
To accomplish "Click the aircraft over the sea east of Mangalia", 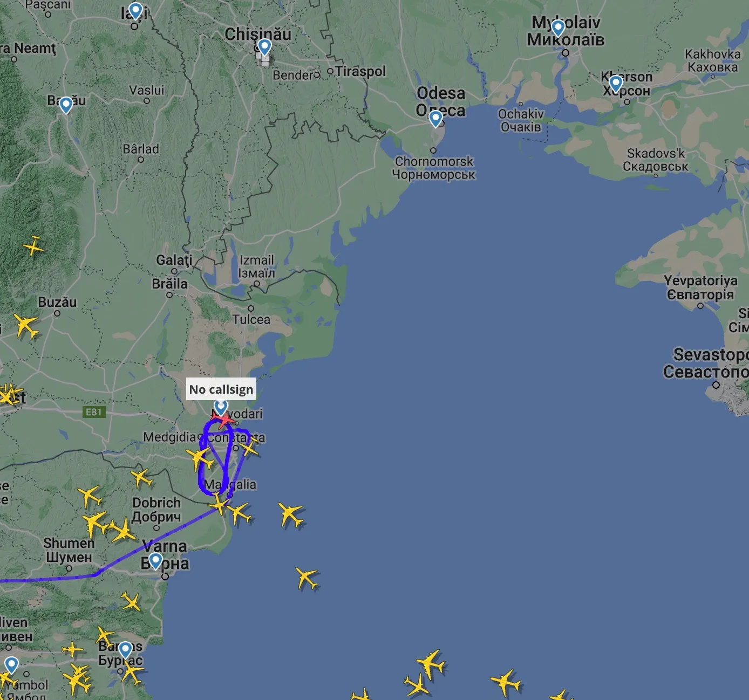I will tap(291, 515).
